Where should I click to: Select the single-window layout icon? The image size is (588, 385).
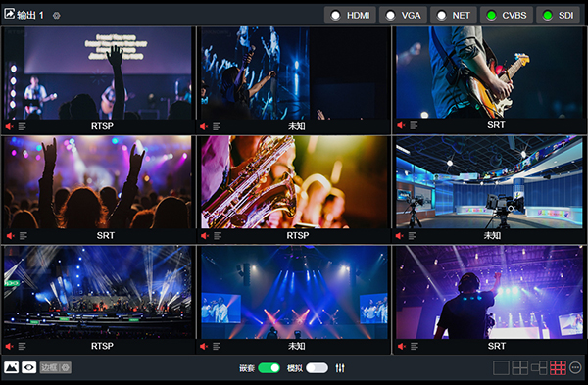coord(501,368)
